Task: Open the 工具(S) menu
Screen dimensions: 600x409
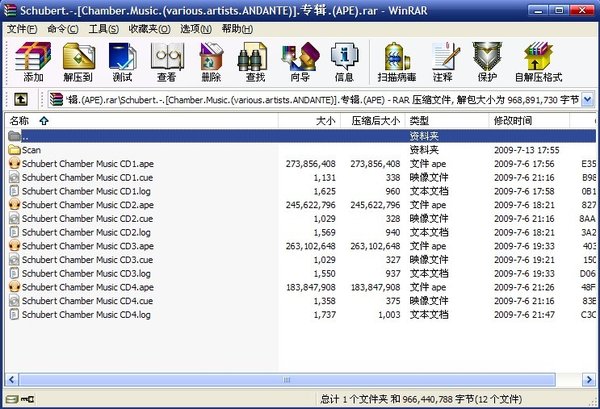Action: click(103, 29)
